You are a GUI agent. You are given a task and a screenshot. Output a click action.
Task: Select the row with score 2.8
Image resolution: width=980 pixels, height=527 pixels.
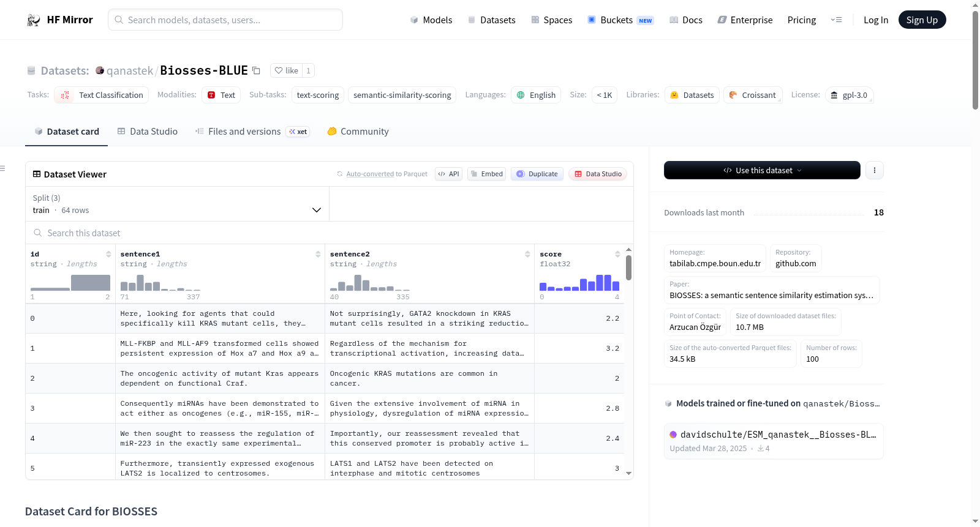325,408
